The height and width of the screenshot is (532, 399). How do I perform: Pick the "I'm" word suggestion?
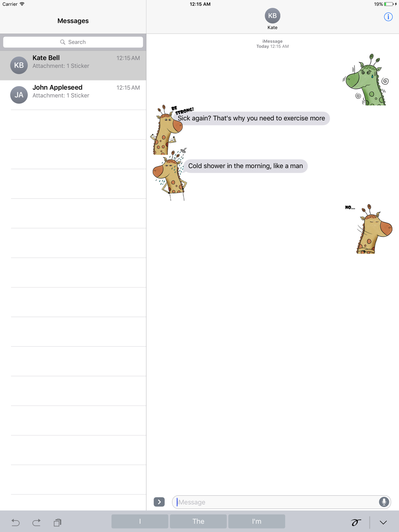click(x=257, y=521)
